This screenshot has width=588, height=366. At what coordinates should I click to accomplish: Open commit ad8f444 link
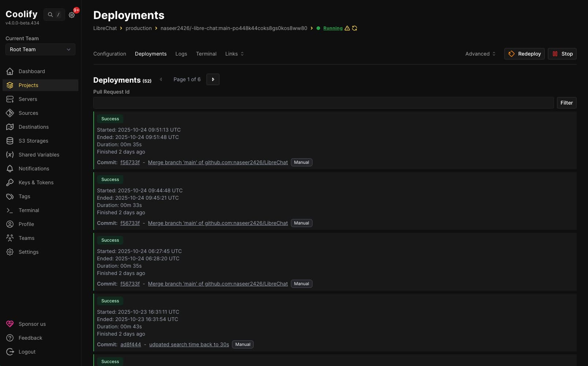click(x=131, y=344)
